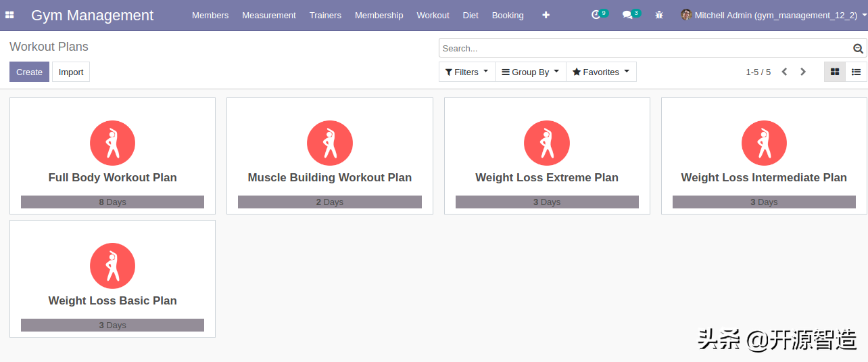Switch to list view

pyautogui.click(x=856, y=72)
